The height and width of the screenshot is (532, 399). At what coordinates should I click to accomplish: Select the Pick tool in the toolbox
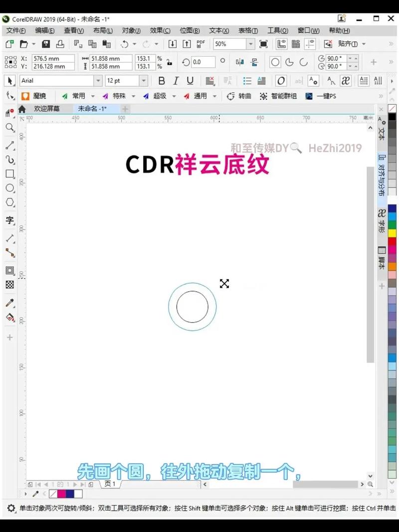[10, 81]
